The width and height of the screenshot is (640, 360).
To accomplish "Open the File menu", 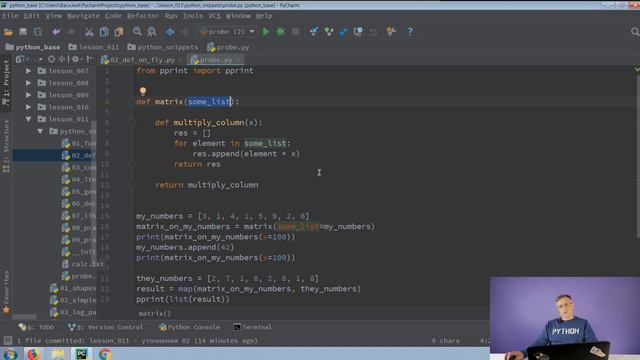I will point(10,16).
